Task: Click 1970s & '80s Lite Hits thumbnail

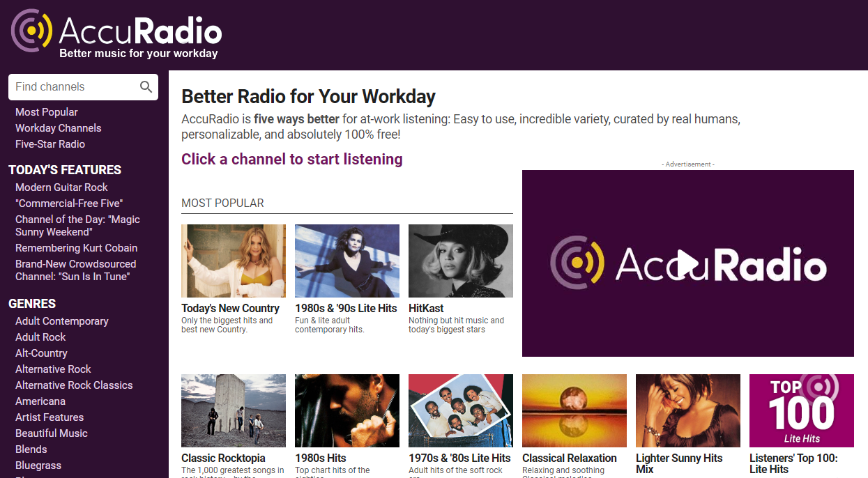Action: (461, 411)
